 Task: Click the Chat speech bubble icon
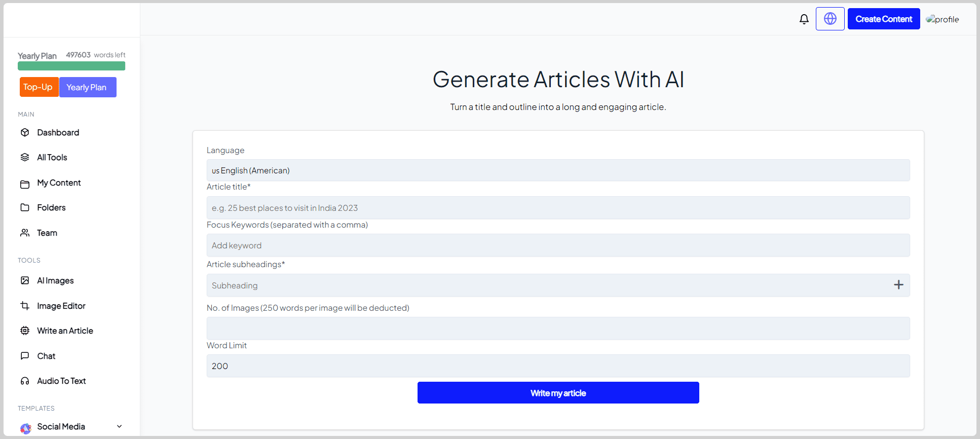[x=25, y=356]
